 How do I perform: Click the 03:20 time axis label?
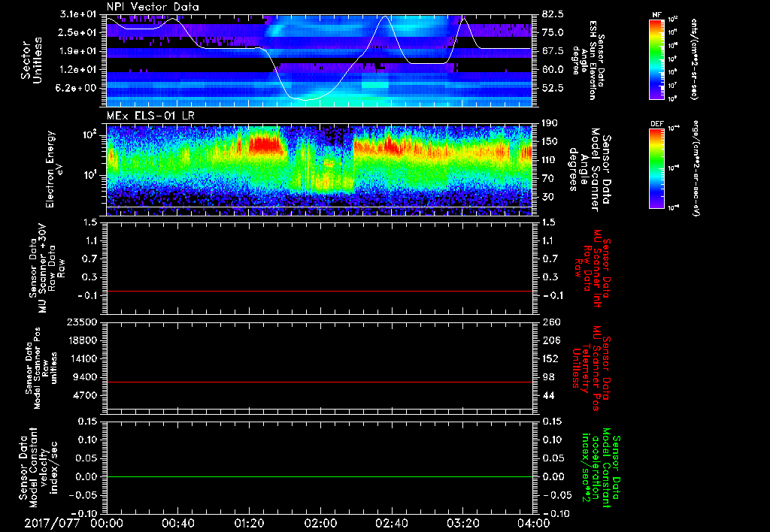coord(462,522)
